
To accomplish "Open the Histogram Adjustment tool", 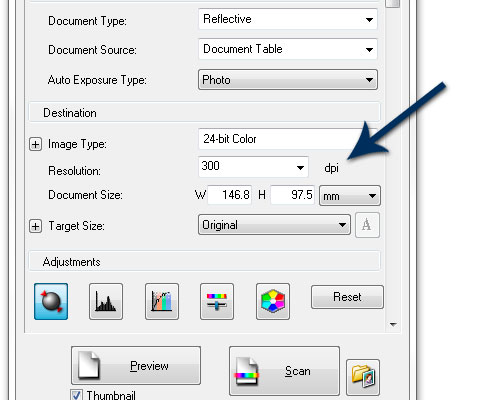I will click(106, 301).
